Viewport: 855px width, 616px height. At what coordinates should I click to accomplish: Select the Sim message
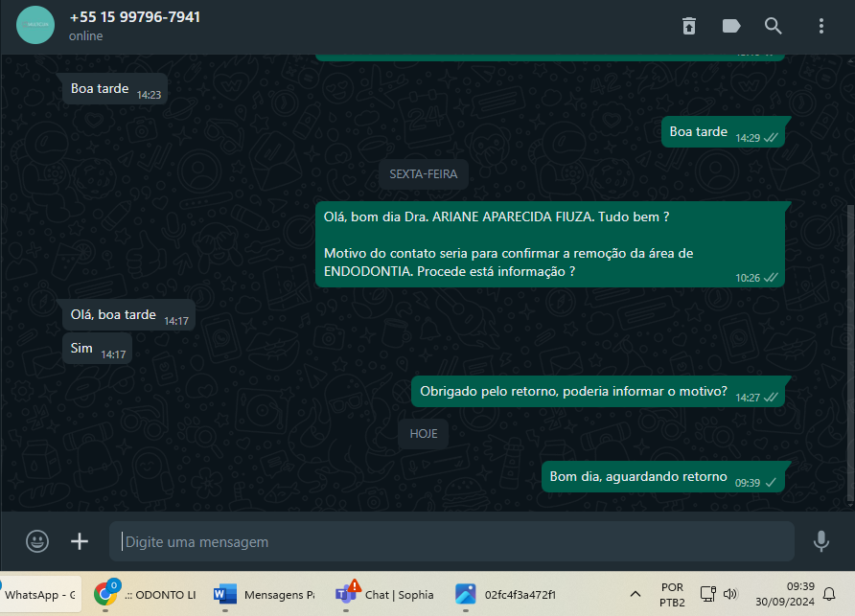pos(97,349)
